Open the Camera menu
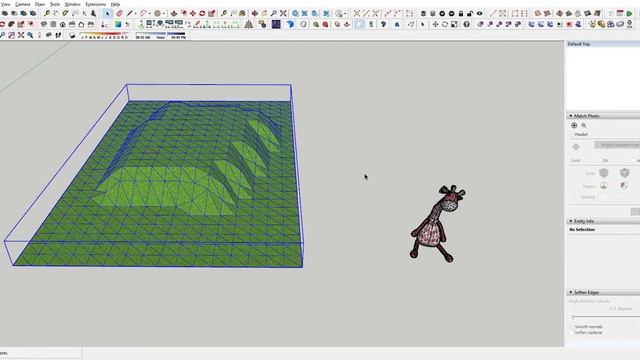 22,4
